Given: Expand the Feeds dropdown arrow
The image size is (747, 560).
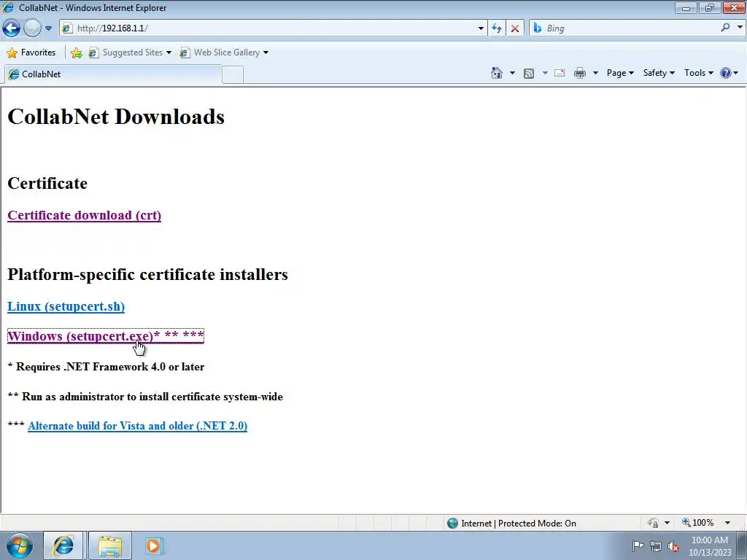Looking at the screenshot, I should click(x=545, y=73).
